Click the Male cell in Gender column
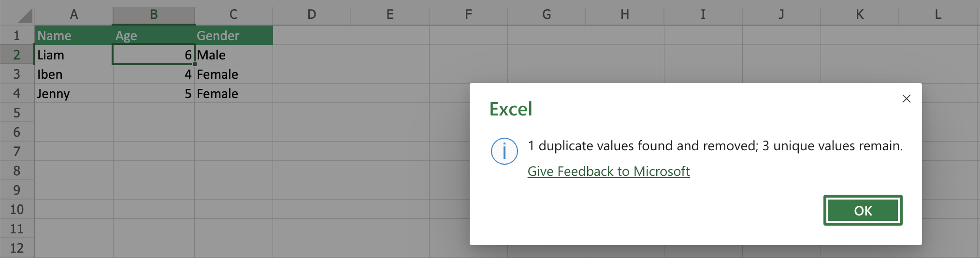 pyautogui.click(x=233, y=55)
